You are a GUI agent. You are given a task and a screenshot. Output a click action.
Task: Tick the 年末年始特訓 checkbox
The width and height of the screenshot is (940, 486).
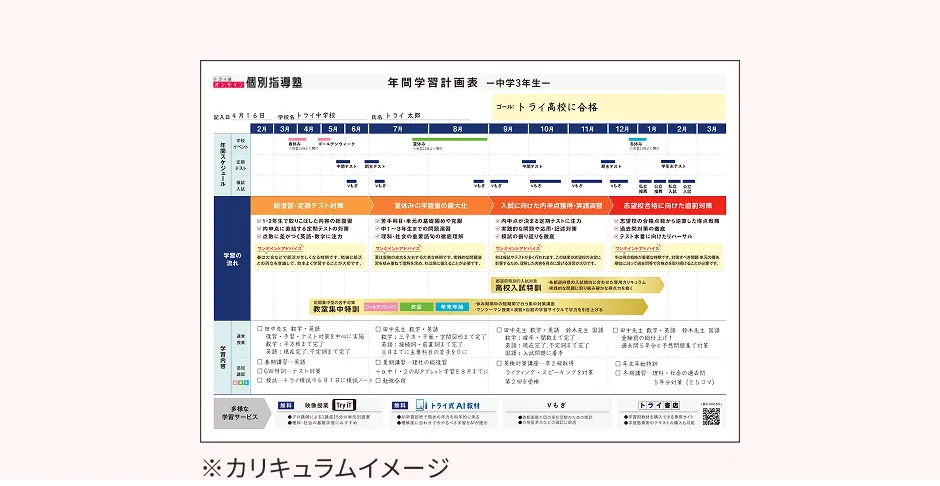point(617,364)
